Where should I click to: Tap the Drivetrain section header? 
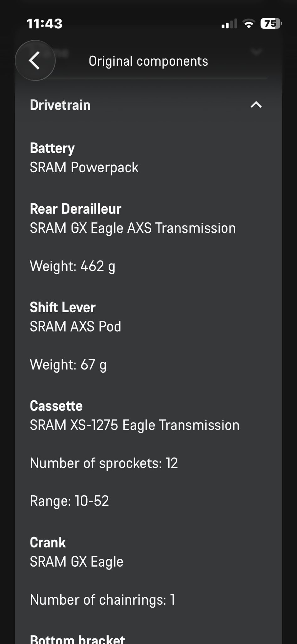coord(60,105)
